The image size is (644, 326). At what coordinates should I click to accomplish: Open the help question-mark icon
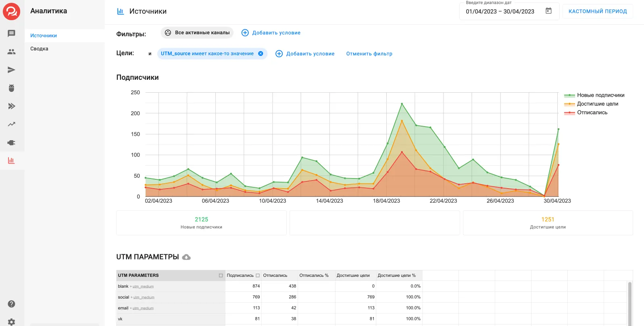(11, 304)
